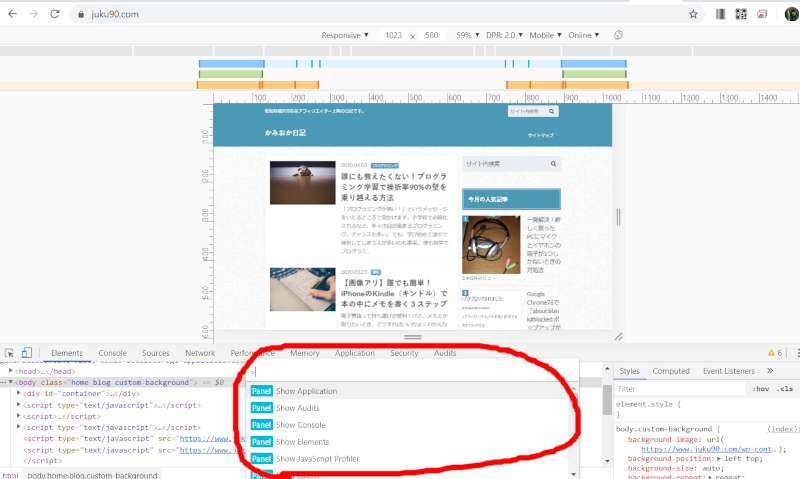Viewport: 800px width, 479px height.
Task: Click the command menu text input
Action: [412, 372]
